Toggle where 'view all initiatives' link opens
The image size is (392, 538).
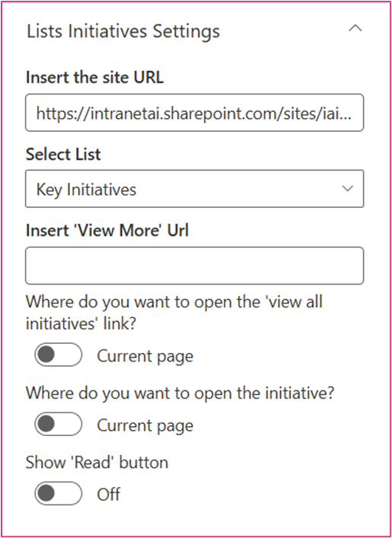click(58, 355)
